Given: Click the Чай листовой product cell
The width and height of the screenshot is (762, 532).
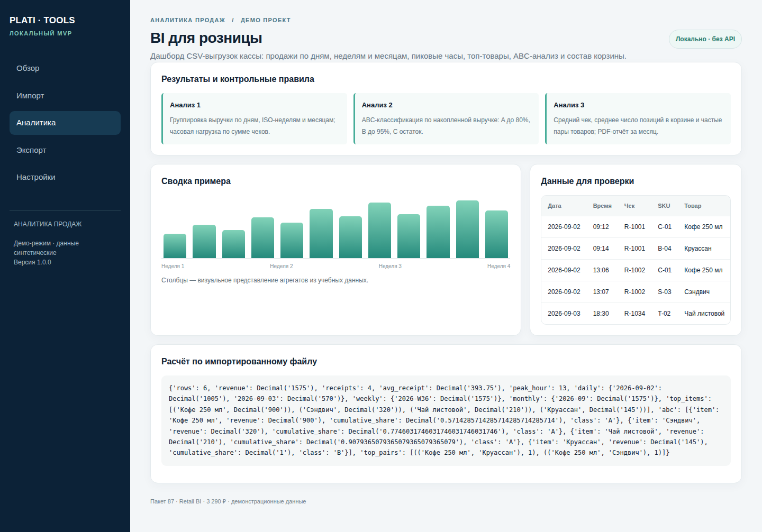Looking at the screenshot, I should (704, 314).
